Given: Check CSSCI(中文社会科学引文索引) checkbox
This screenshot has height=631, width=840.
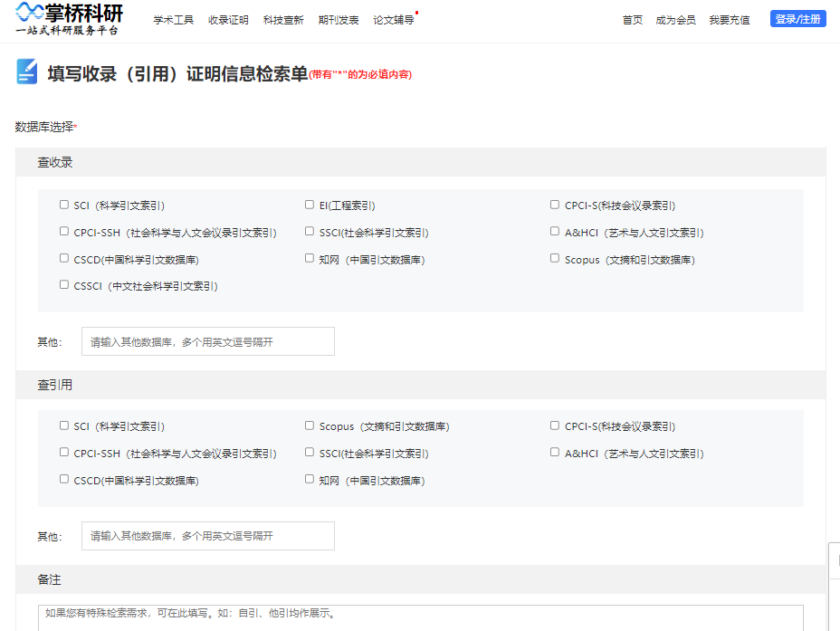Looking at the screenshot, I should [64, 284].
